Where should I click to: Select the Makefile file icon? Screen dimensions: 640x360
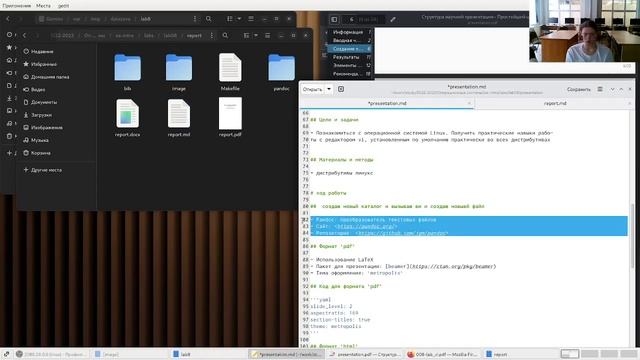(230, 68)
